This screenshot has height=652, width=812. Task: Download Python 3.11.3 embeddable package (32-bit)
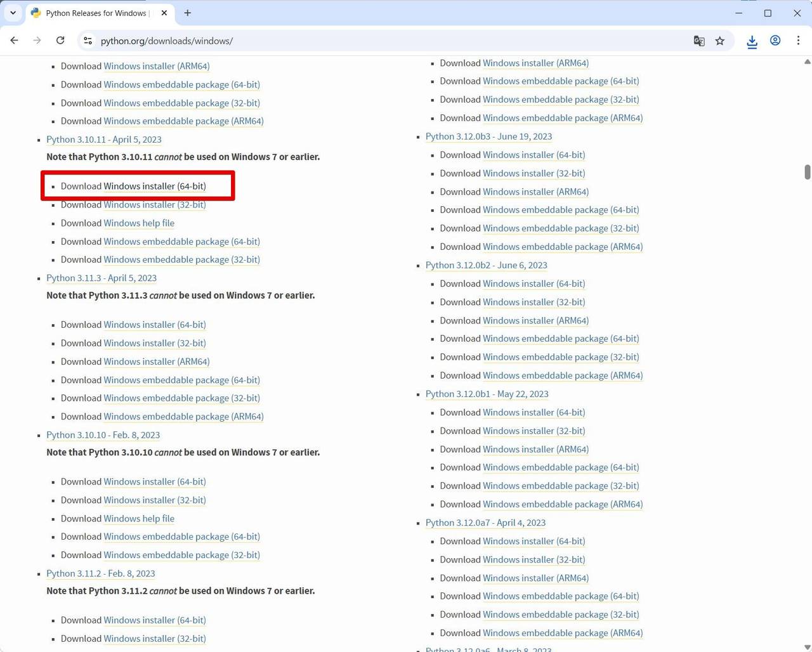pos(182,398)
